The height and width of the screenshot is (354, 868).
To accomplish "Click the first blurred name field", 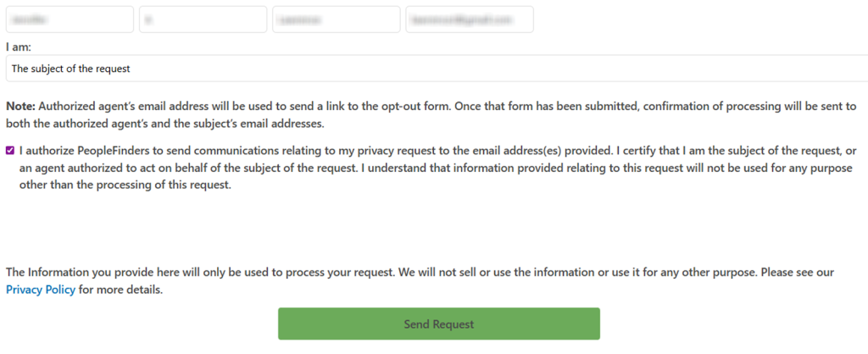I will 70,19.
